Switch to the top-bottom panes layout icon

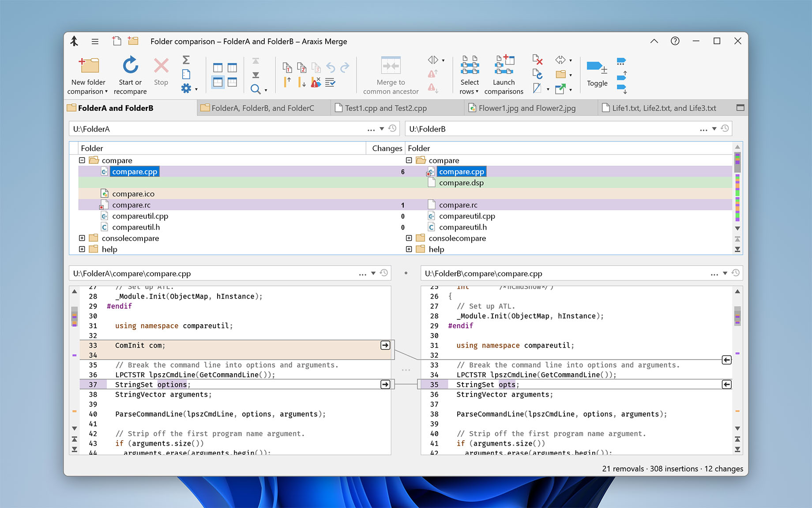(x=231, y=82)
